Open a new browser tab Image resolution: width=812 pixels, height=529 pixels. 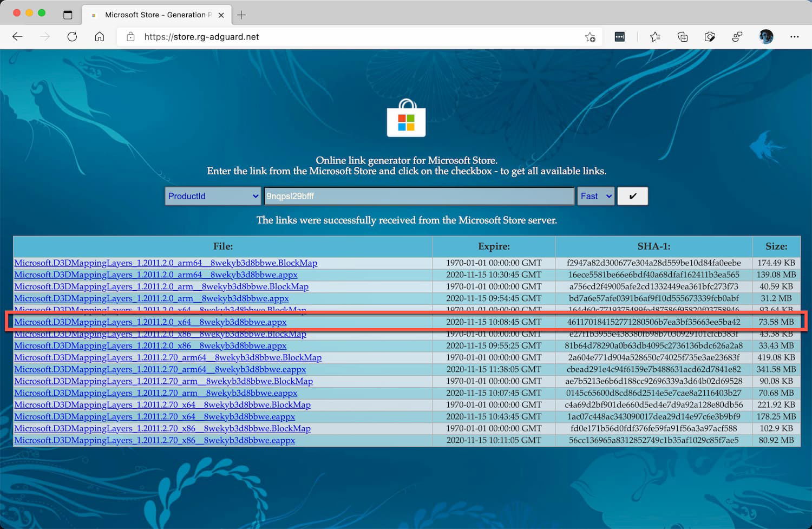pyautogui.click(x=241, y=15)
